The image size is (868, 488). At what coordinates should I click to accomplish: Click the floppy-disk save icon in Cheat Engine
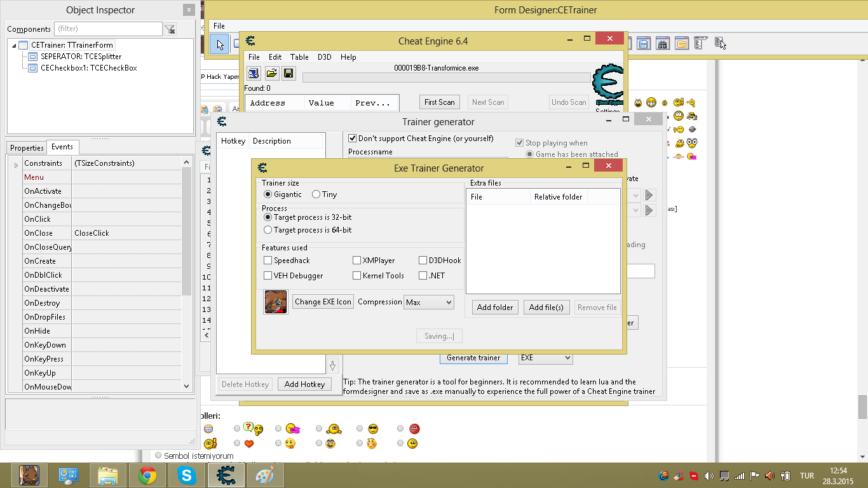click(288, 73)
